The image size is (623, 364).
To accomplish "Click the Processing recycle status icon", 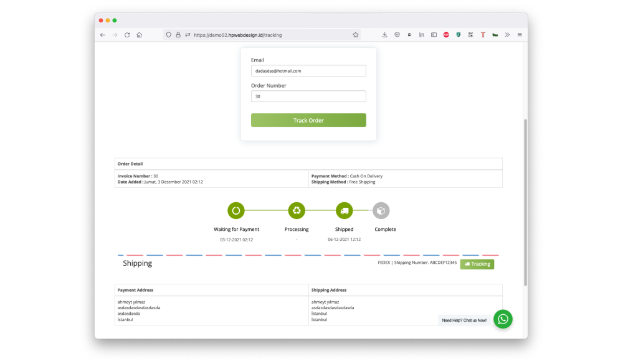I will point(297,211).
